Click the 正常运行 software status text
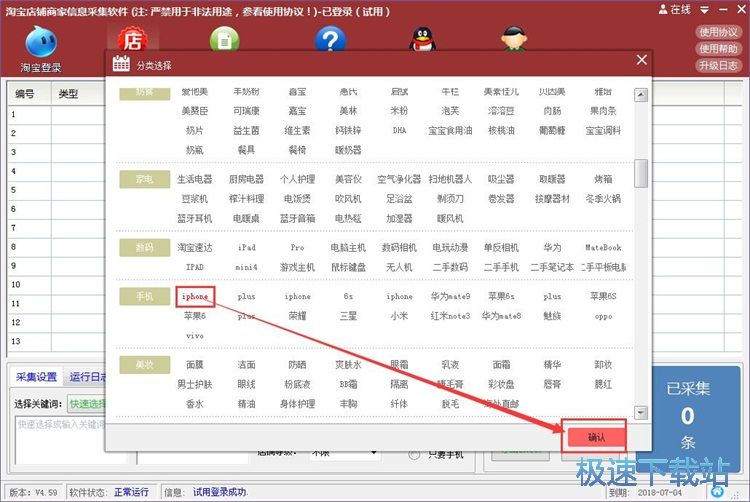This screenshot has width=750, height=502. tap(131, 492)
